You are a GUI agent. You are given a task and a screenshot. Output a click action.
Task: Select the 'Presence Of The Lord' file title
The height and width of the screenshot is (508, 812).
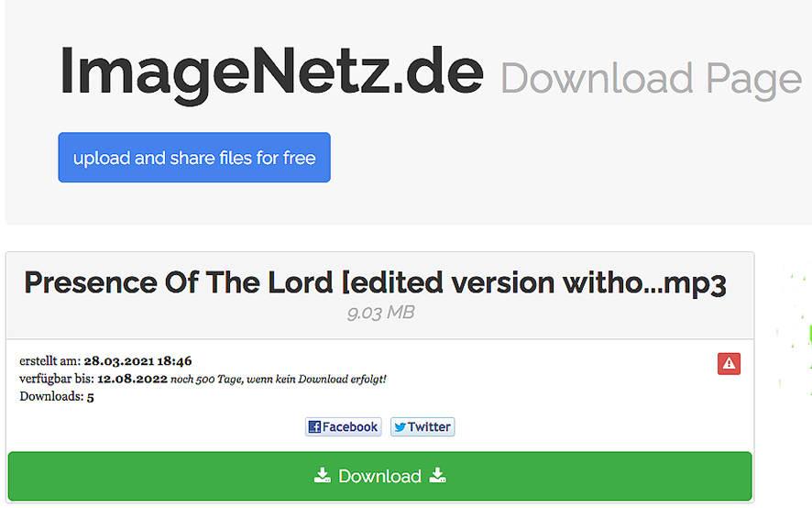pyautogui.click(x=376, y=283)
